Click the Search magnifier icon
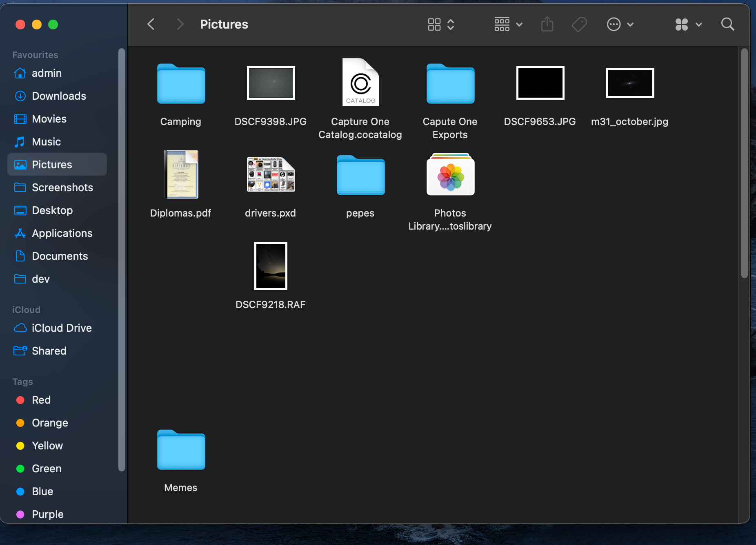Viewport: 756px width, 545px height. 727,24
